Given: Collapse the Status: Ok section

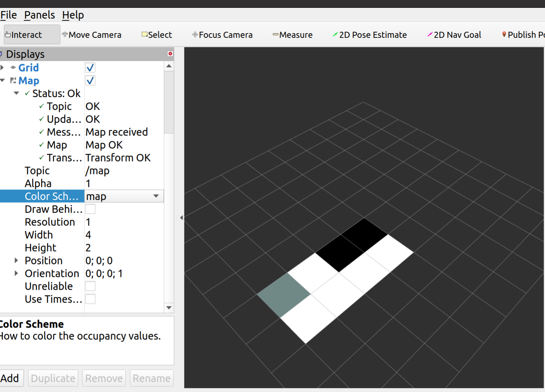Looking at the screenshot, I should [16, 93].
